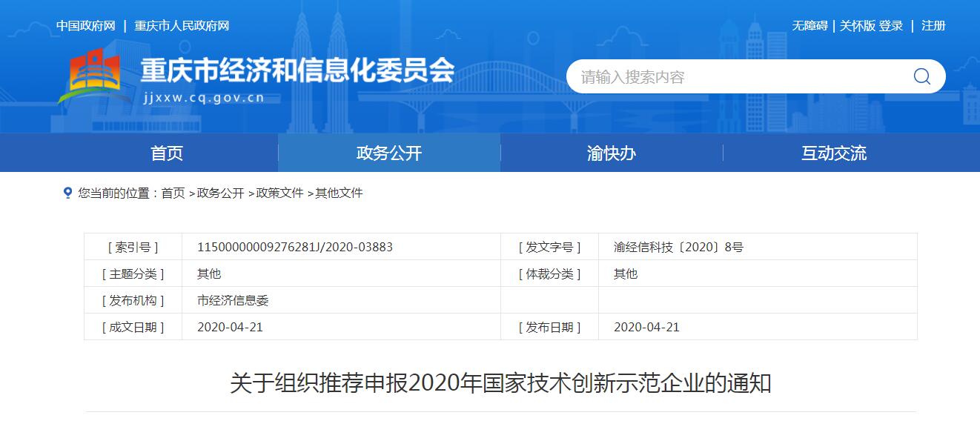Go to the 渝快办 navigation tab
The image size is (980, 421).
612,153
